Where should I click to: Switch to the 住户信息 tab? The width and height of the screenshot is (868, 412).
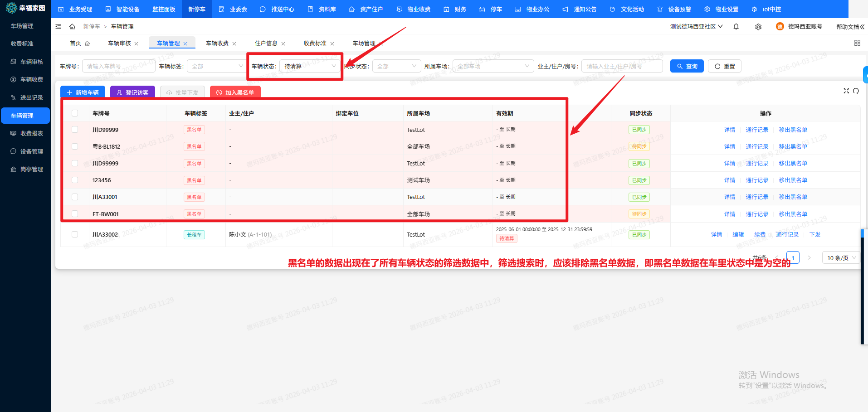[266, 44]
